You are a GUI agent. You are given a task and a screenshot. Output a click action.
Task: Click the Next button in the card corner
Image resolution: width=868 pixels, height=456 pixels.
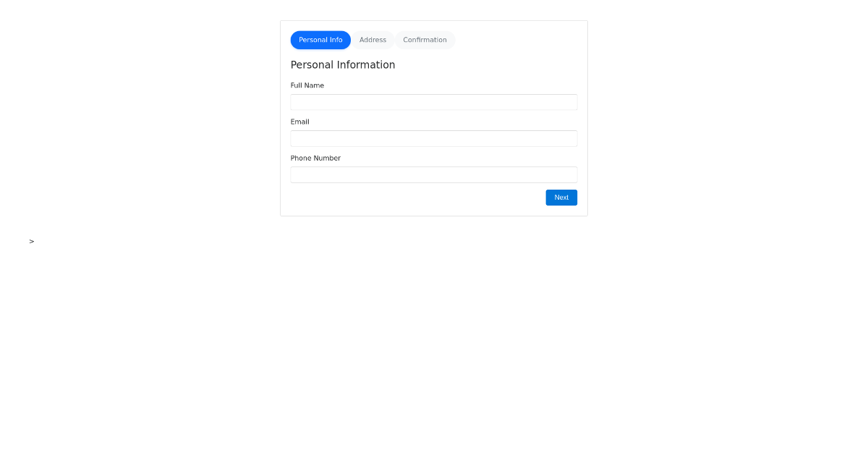coord(561,197)
